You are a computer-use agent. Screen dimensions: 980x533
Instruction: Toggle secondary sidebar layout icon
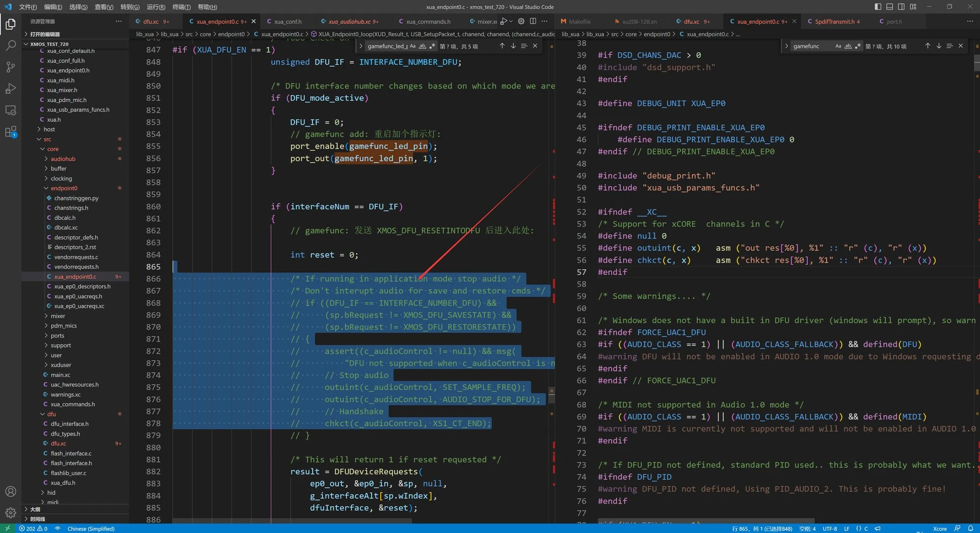(x=901, y=7)
